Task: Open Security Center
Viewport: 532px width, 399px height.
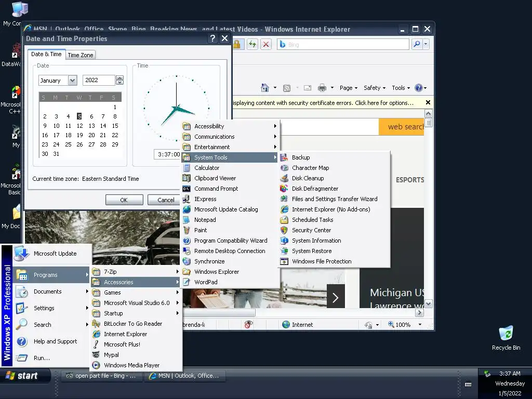Action: click(334, 230)
